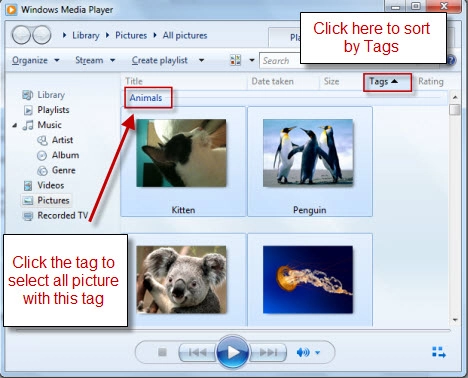Click the Play button
Image resolution: width=468 pixels, height=378 pixels.
(233, 352)
